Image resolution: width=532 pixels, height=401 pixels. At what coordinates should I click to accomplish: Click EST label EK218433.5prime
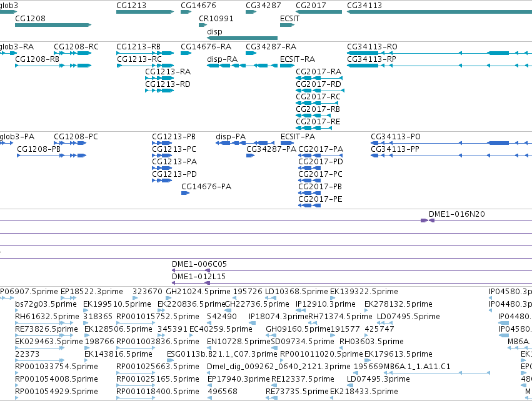[x=364, y=392]
